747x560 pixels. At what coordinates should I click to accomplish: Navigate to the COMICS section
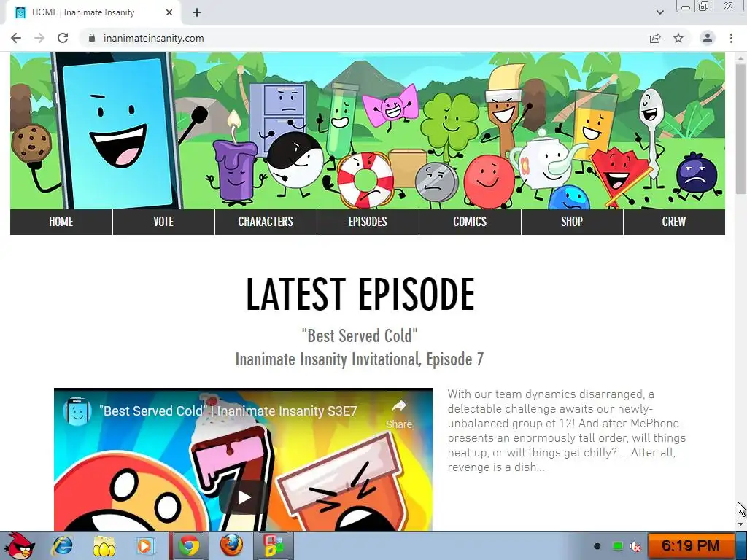pyautogui.click(x=470, y=222)
